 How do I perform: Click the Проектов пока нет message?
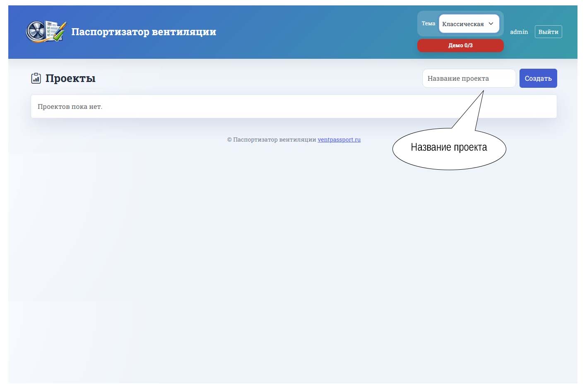tap(70, 107)
